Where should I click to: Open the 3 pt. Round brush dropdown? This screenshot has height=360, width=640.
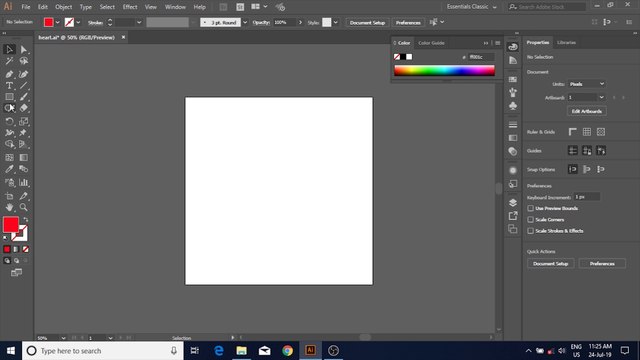click(245, 22)
